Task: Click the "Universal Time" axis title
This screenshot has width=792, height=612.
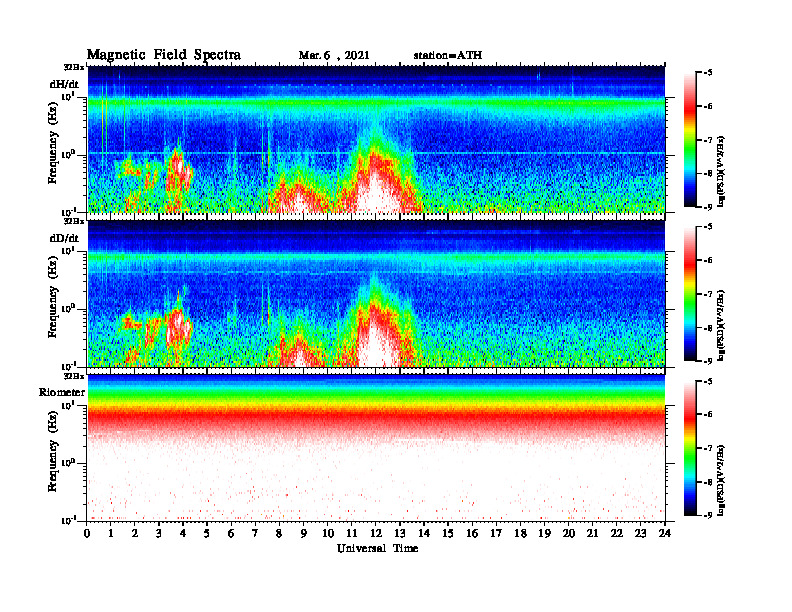Action: [377, 548]
